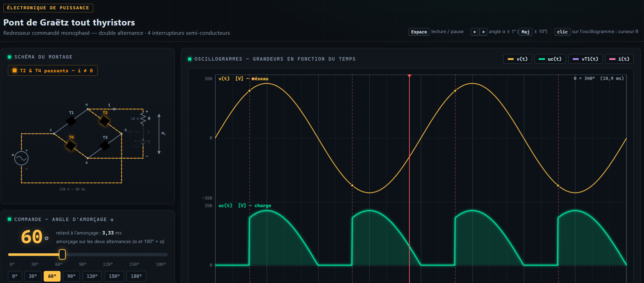The width and height of the screenshot is (644, 283).
Task: Click the highlighted thyristor T4 symbol
Action: 71,146
